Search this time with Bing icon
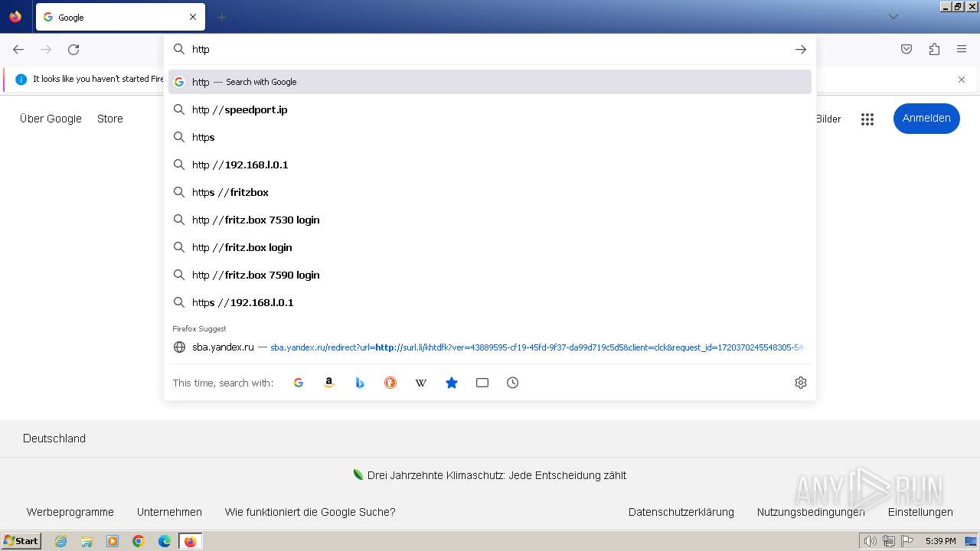This screenshot has height=551, width=980. point(360,383)
